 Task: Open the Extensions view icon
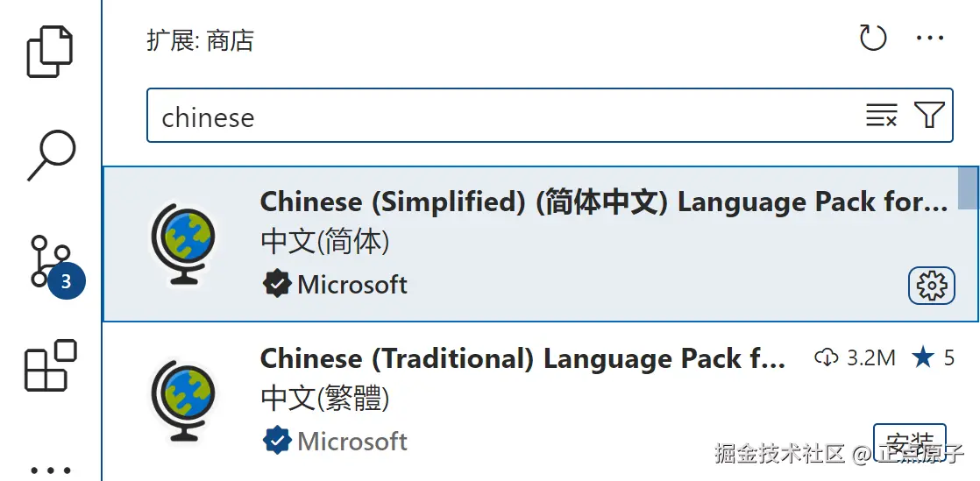click(50, 365)
